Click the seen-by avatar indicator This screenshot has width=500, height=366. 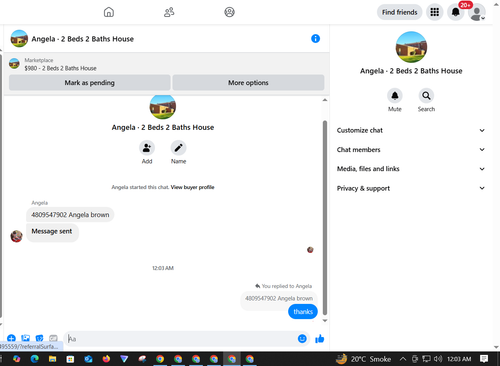310,250
